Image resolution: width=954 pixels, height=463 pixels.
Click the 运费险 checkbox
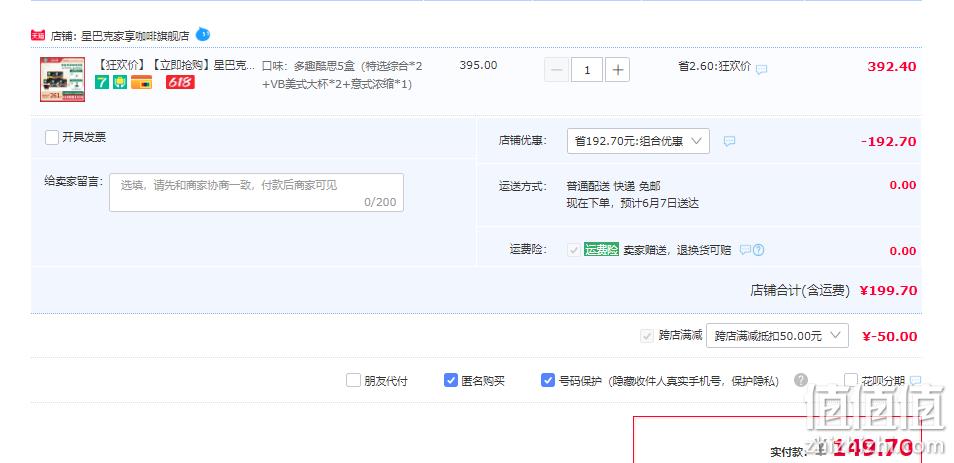[574, 250]
